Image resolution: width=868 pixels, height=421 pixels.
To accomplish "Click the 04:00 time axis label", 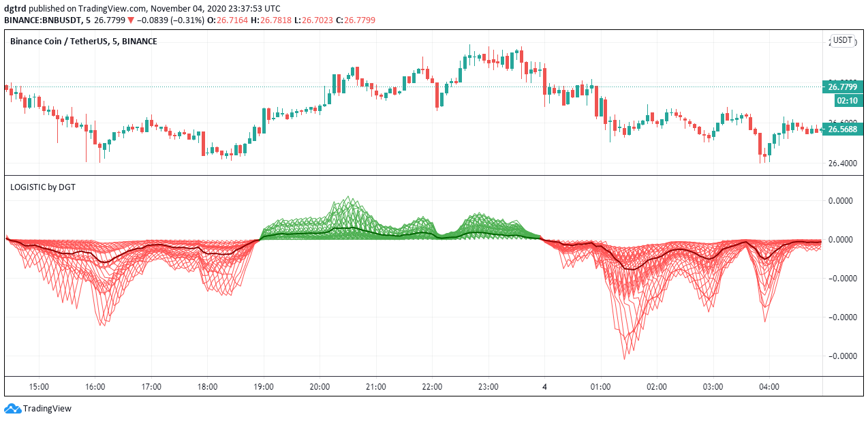I will click(x=769, y=386).
